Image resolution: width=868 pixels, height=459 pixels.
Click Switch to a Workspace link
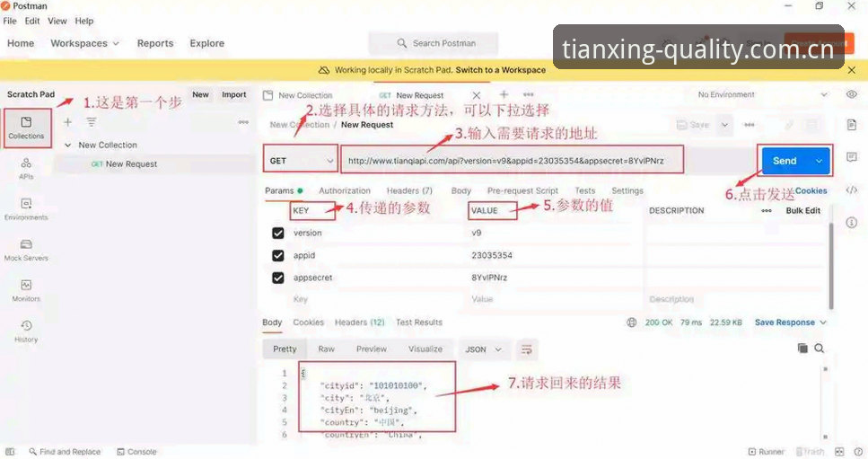pos(501,70)
